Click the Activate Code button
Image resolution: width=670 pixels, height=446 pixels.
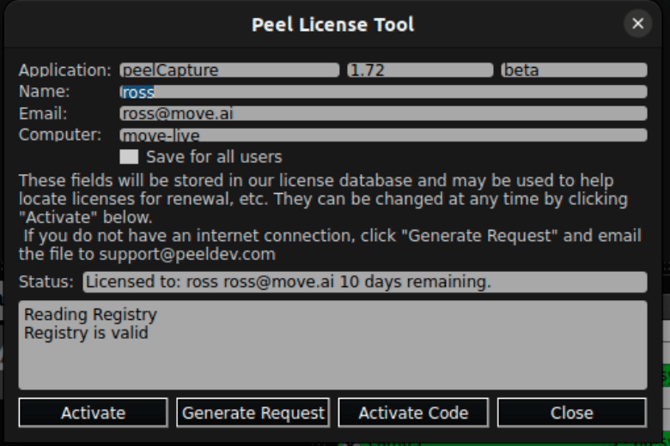tap(413, 413)
